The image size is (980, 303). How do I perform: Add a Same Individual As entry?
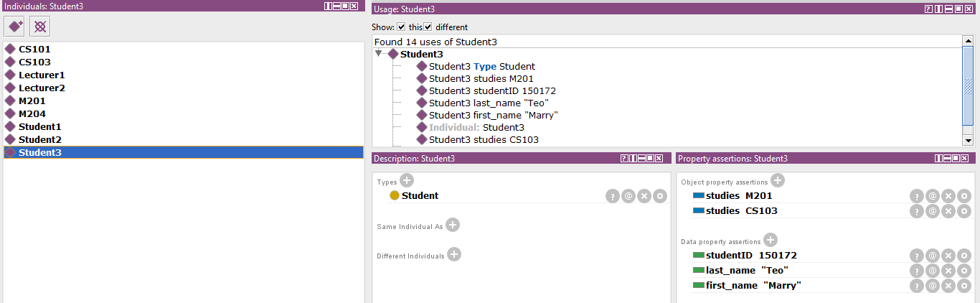[x=453, y=225]
